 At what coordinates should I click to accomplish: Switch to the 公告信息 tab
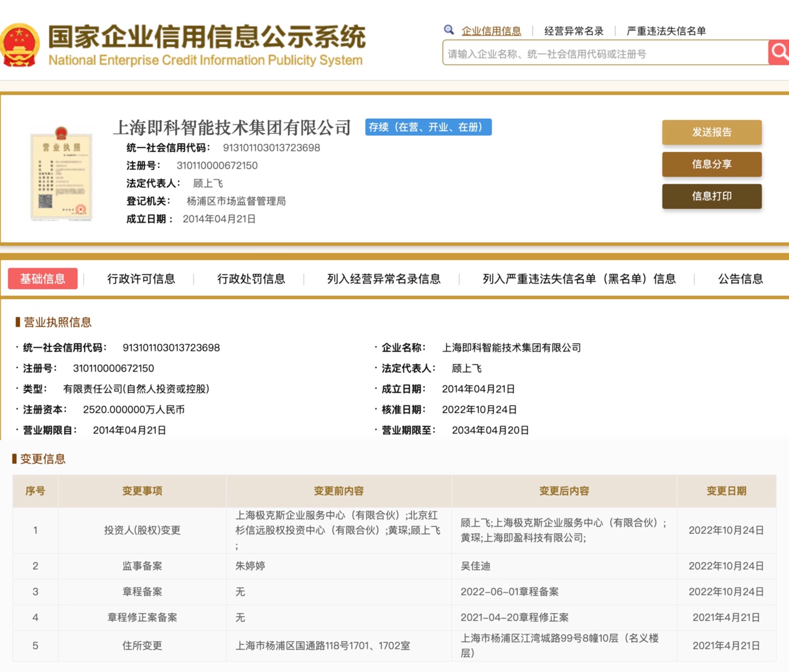[740, 279]
